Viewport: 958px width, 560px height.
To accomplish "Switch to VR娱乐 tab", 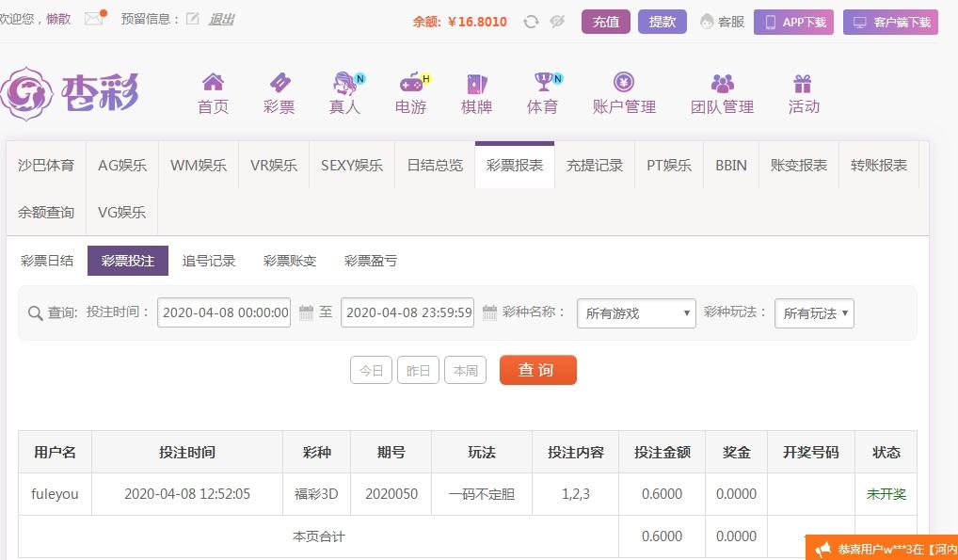I will (x=274, y=165).
